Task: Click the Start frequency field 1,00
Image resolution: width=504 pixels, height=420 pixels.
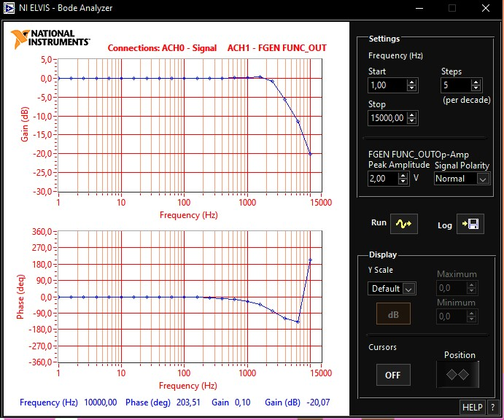Action: click(x=387, y=85)
